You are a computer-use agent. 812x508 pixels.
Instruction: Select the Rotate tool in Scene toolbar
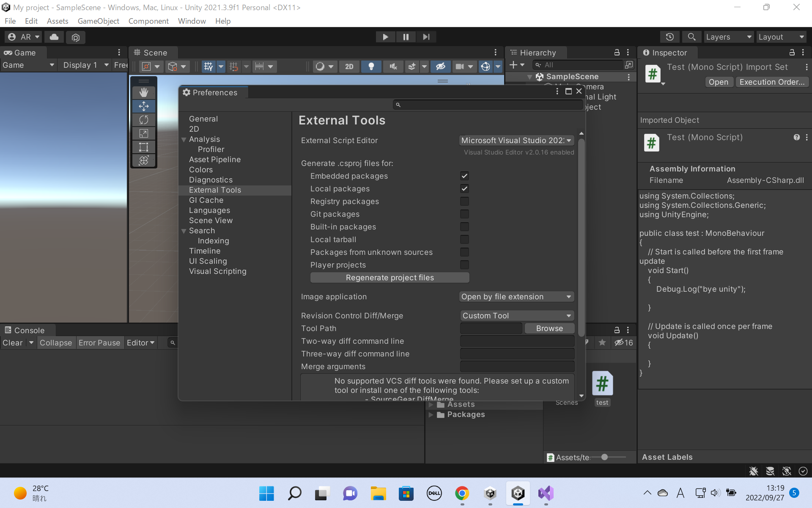(144, 120)
